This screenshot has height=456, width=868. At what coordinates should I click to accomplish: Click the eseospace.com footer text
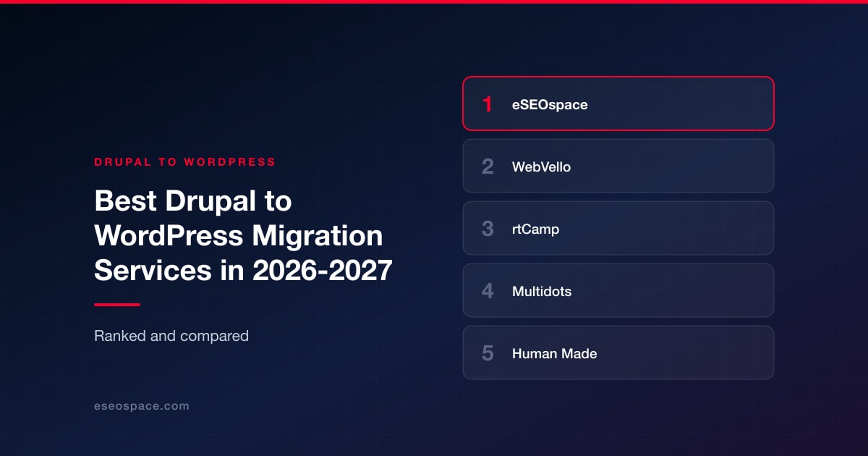point(142,406)
